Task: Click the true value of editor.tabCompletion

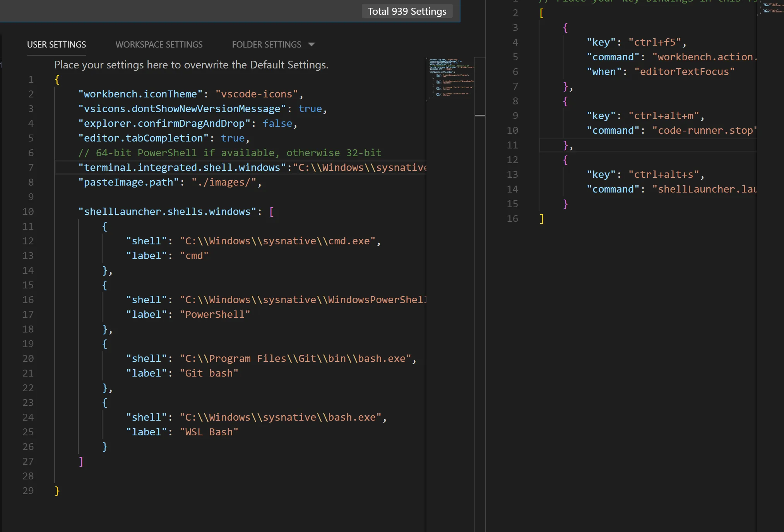Action: point(233,138)
